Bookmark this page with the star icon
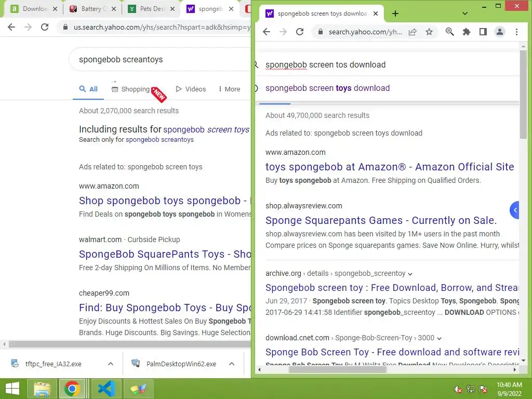The width and height of the screenshot is (532, 399). coord(429,32)
